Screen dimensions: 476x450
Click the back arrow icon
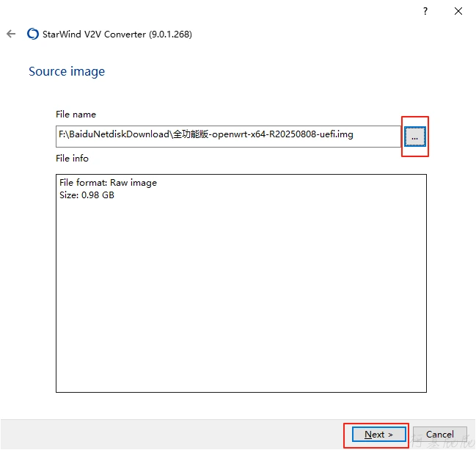11,34
